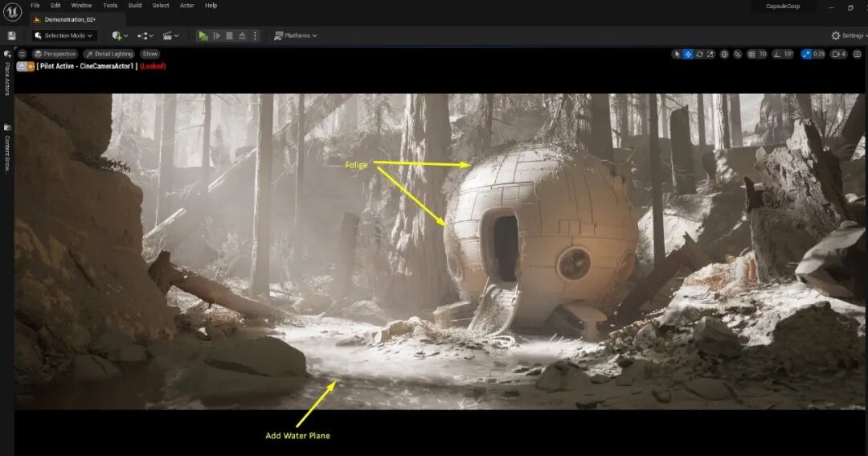Toggle rotation snapping with the angle icon
This screenshot has width=868, height=456.
click(x=777, y=54)
